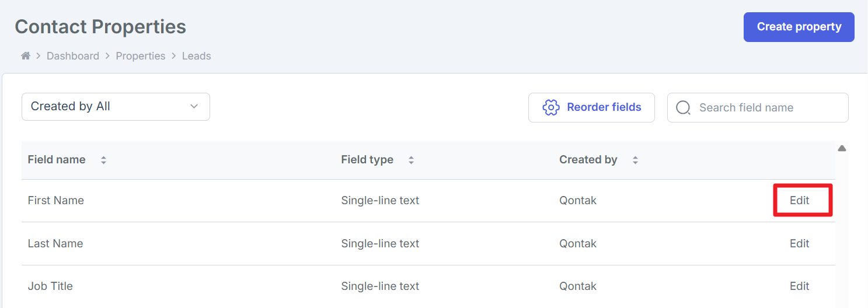Sort by Created by column arrows
This screenshot has height=308, width=868.
pyautogui.click(x=635, y=160)
